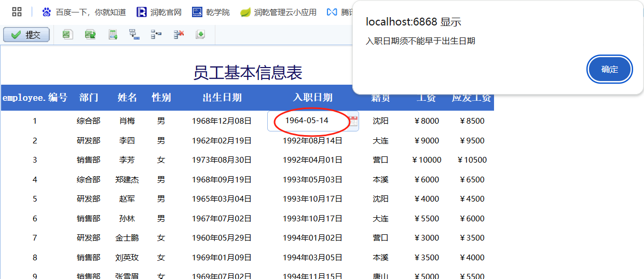Open the 润乾官网 bookmark
Screen dimensions: 644x279
click(x=159, y=12)
